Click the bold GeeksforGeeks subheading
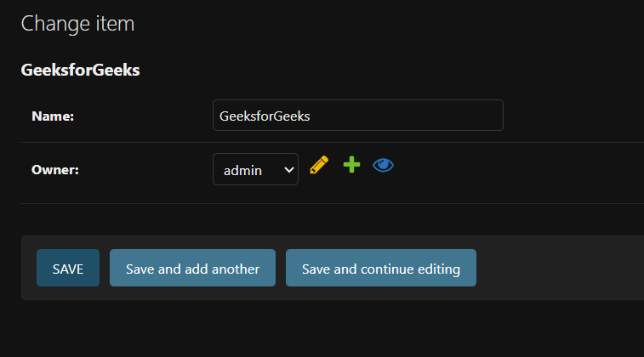This screenshot has width=644, height=357. pos(80,71)
